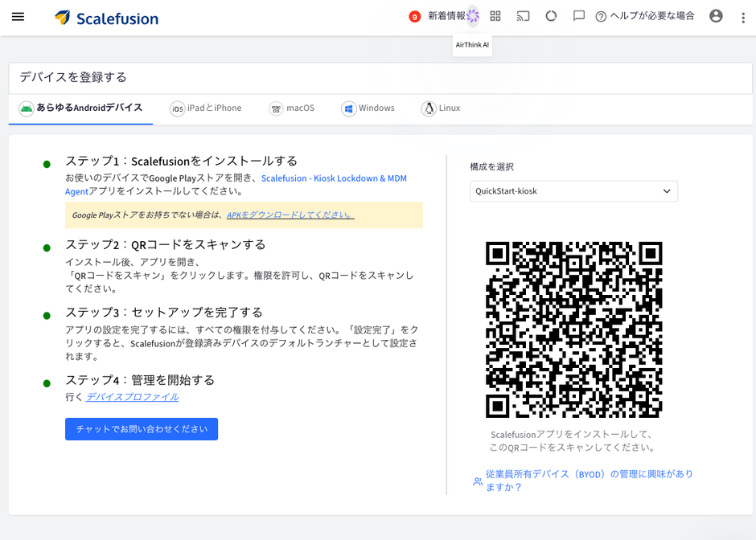Click the help question mark icon
The image size is (756, 540).
pyautogui.click(x=601, y=17)
